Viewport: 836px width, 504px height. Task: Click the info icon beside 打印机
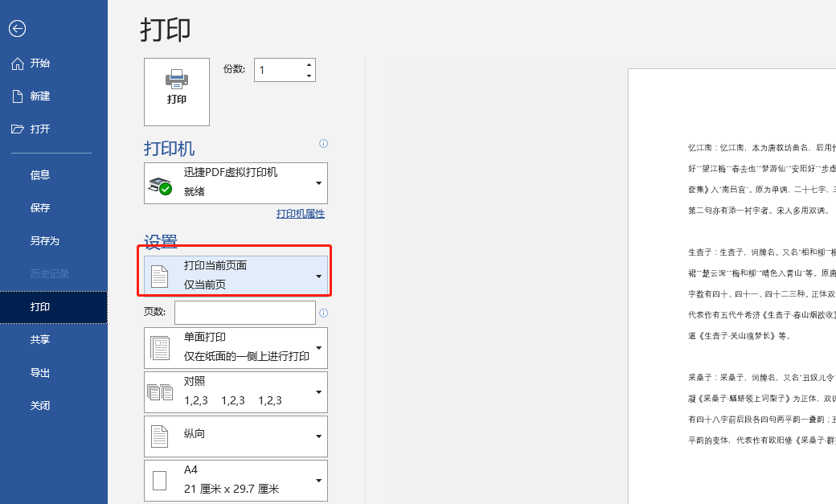pos(323,143)
